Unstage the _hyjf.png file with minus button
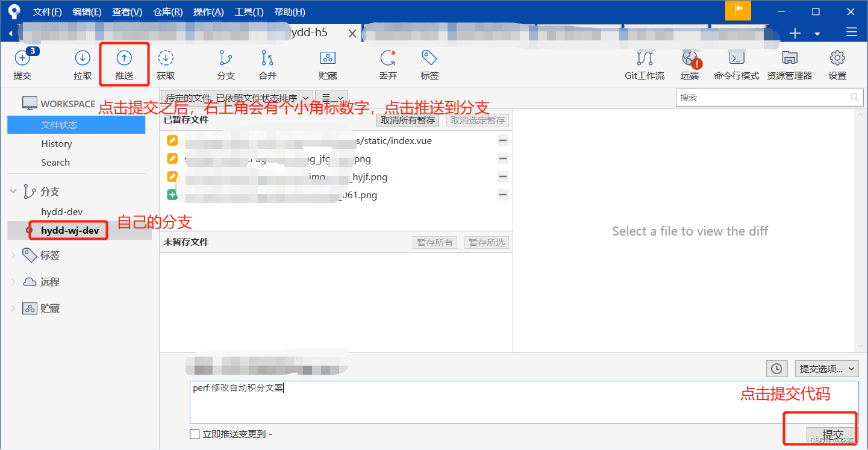 503,177
